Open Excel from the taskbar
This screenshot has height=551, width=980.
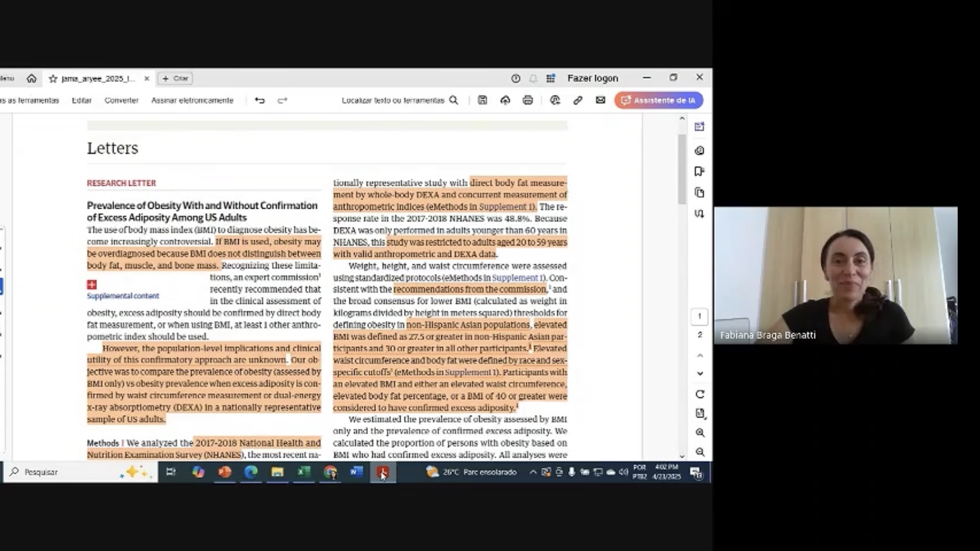tap(304, 472)
